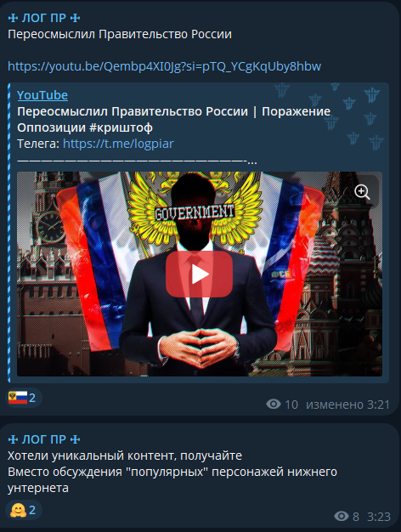The image size is (401, 532).
Task: Click the GOVERNMENT video thumbnail image
Action: tap(200, 274)
